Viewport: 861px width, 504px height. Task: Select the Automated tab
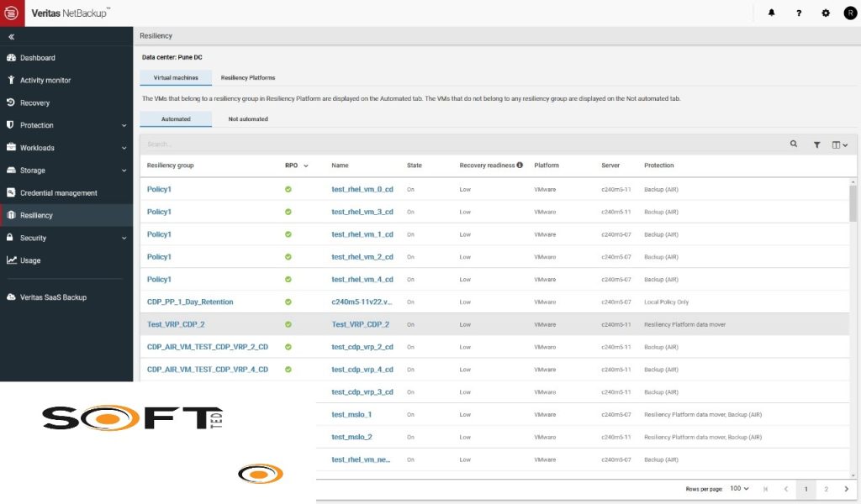tap(176, 119)
